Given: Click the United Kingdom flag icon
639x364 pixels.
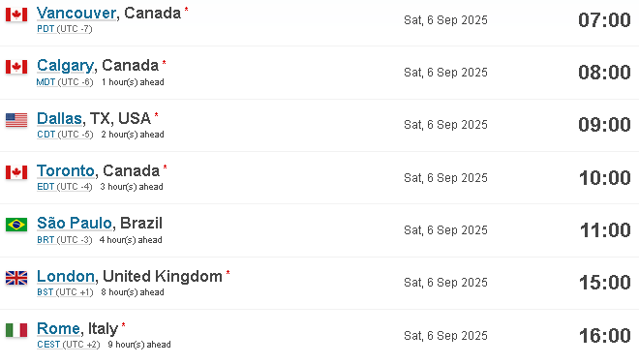Looking at the screenshot, I should [x=16, y=278].
